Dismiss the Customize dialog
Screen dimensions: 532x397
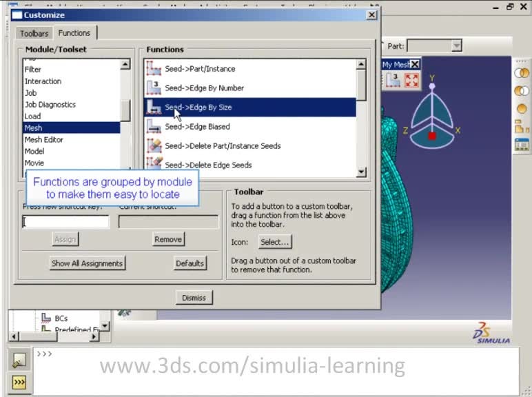[194, 298]
